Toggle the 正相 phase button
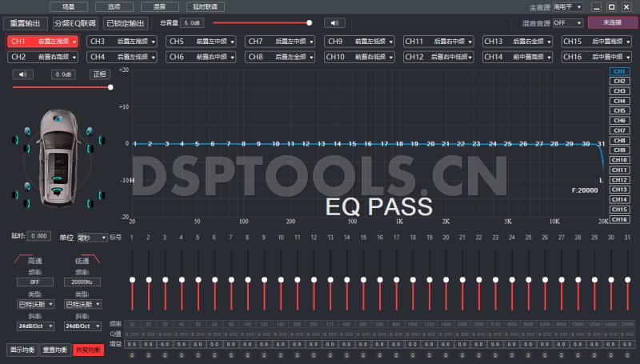The width and height of the screenshot is (640, 364). tap(98, 74)
